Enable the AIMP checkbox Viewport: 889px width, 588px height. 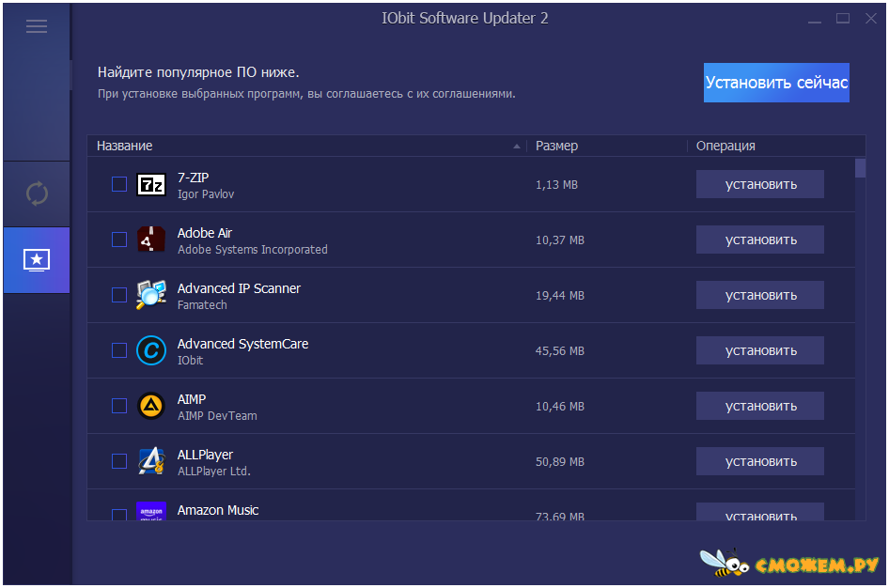pyautogui.click(x=119, y=406)
